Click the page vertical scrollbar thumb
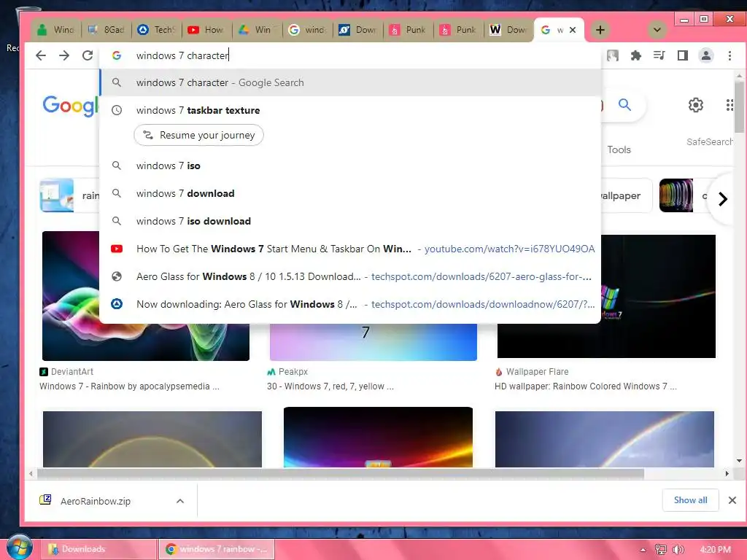This screenshot has width=747, height=560. pyautogui.click(x=739, y=107)
